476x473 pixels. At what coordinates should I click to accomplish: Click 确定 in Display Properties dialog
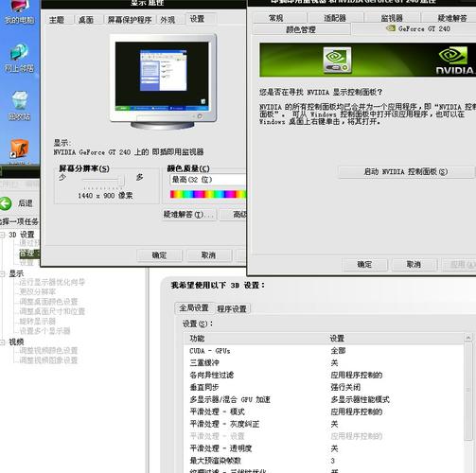pyautogui.click(x=159, y=255)
